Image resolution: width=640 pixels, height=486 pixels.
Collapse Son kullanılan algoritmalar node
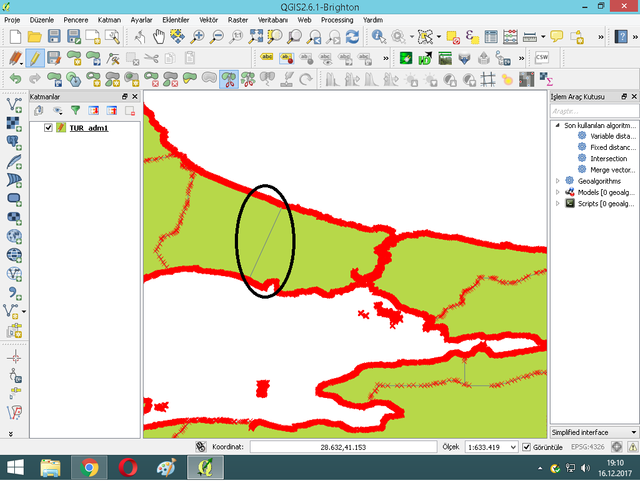(558, 125)
